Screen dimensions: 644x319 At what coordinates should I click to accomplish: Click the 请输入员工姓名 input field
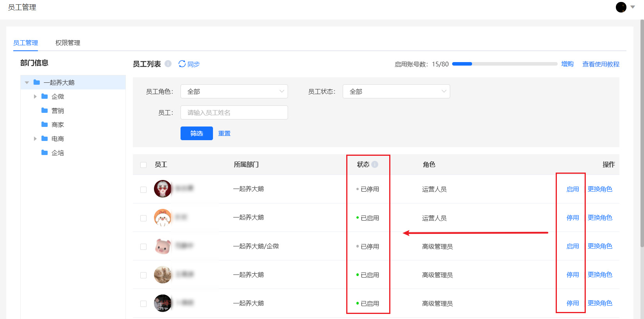pos(234,112)
